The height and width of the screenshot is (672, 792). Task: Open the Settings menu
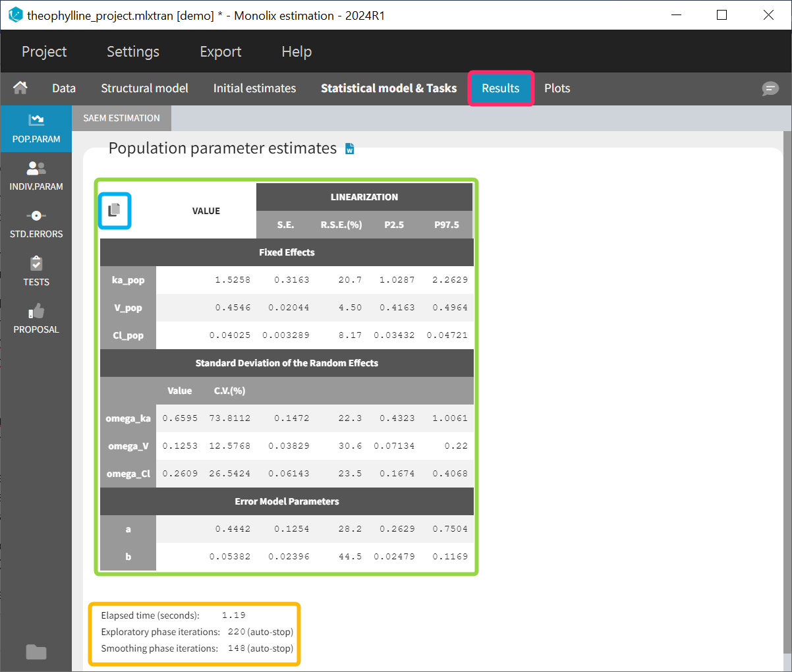click(x=133, y=51)
